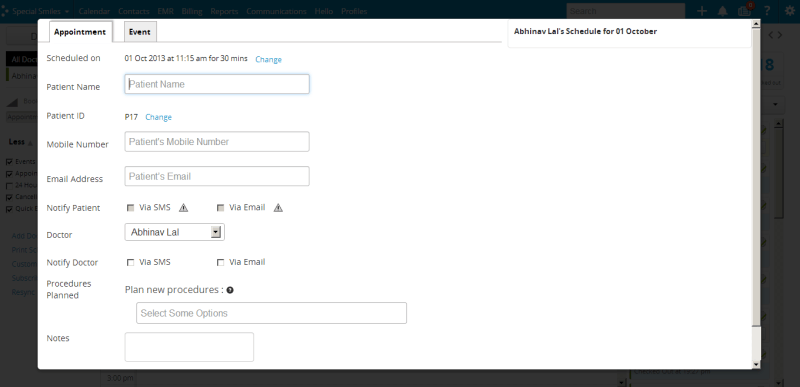Viewport: 800px width, 387px height.
Task: Open the help question mark icon
Action: (x=767, y=11)
